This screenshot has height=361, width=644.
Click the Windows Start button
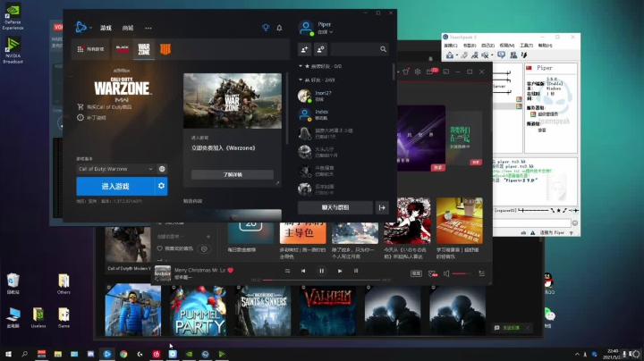tap(8, 354)
